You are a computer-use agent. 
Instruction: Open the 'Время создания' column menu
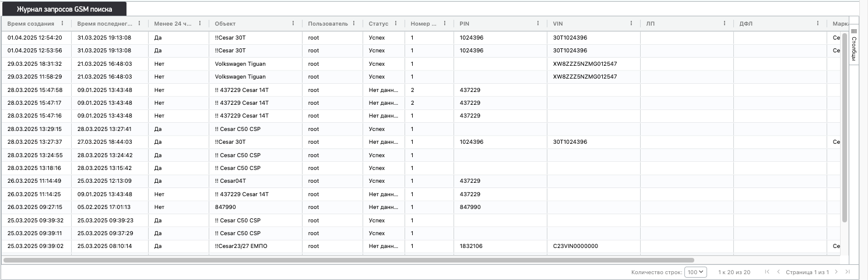(x=62, y=23)
